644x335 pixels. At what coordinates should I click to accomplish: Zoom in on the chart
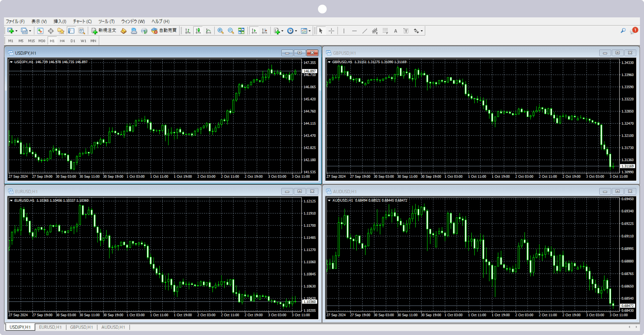(220, 31)
